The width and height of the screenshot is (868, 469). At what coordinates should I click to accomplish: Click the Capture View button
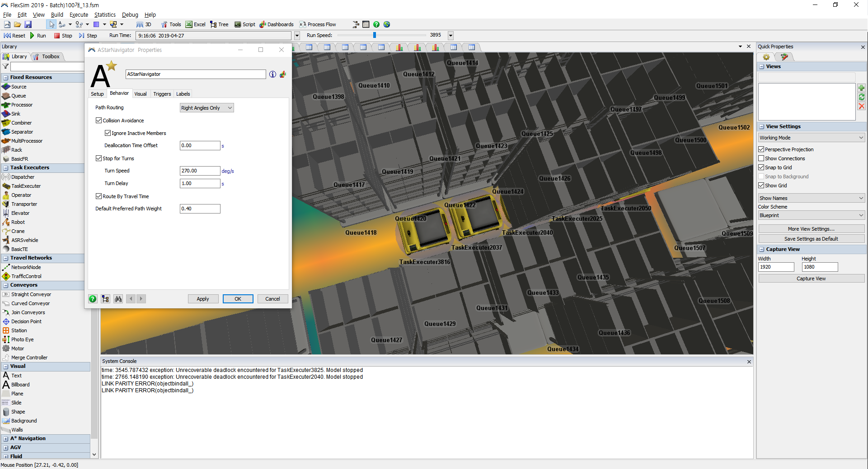[x=811, y=279]
